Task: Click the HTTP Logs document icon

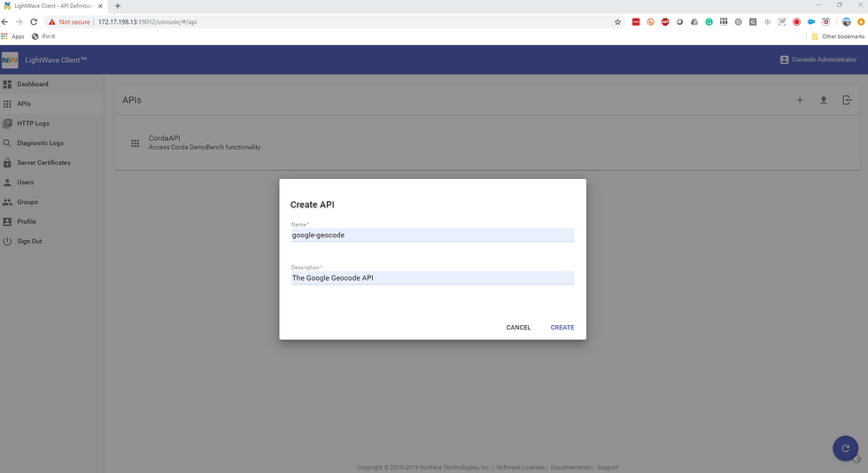Action: click(x=7, y=123)
